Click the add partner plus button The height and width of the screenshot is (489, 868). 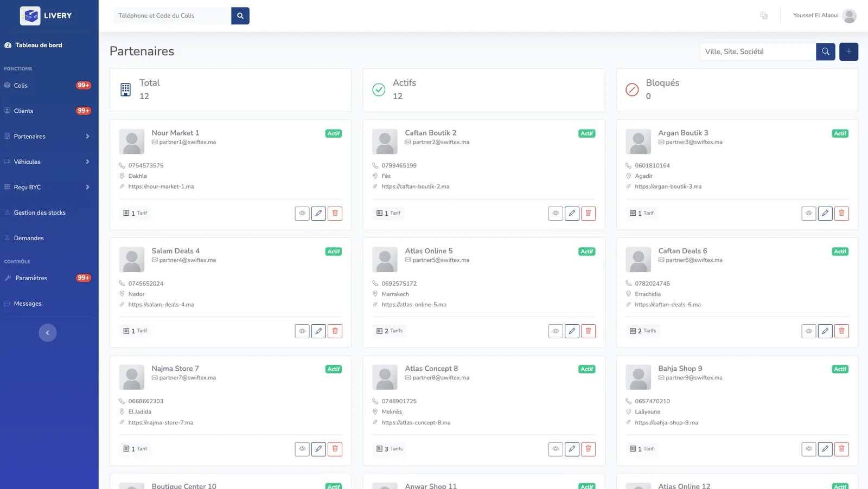coord(848,52)
